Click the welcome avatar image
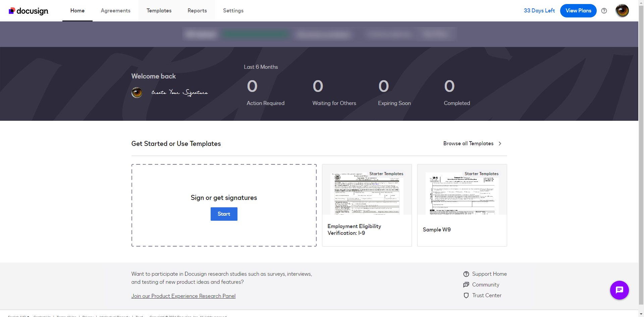Screen dimensions: 644x317 click(x=137, y=92)
